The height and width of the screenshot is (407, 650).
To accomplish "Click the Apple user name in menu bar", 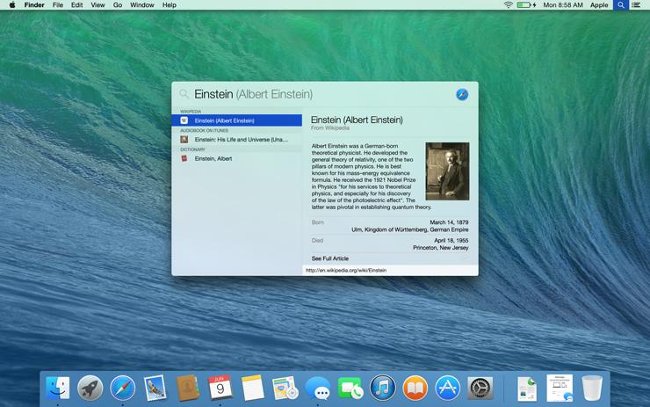I will 599,5.
